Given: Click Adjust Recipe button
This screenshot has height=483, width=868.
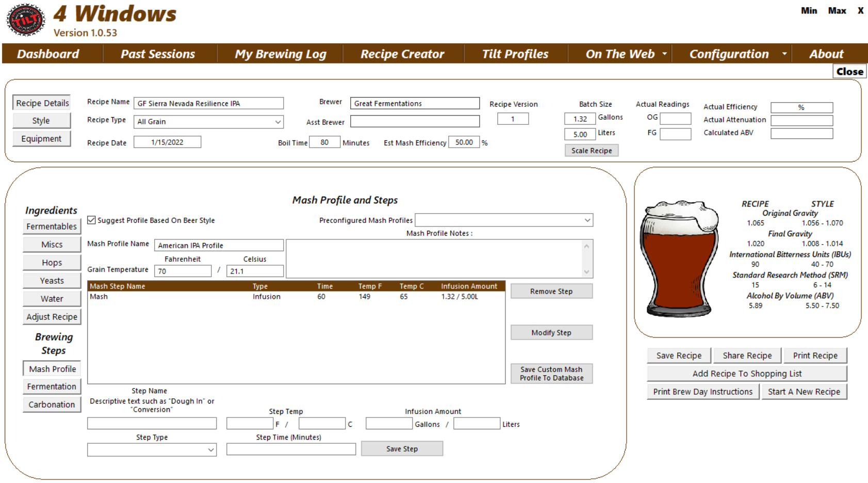Looking at the screenshot, I should (x=52, y=317).
